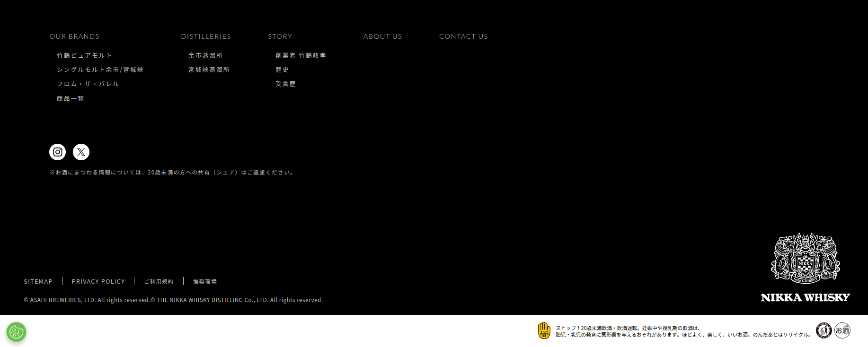Screen dimensions: 868x347
Task: Click the recycle mark icon beside お酒
Action: (824, 330)
